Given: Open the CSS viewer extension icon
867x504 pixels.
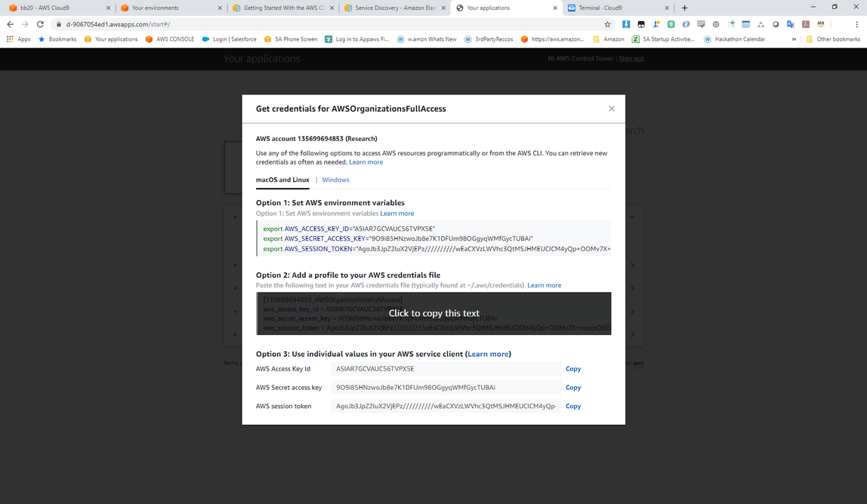Looking at the screenshot, I should [x=701, y=24].
